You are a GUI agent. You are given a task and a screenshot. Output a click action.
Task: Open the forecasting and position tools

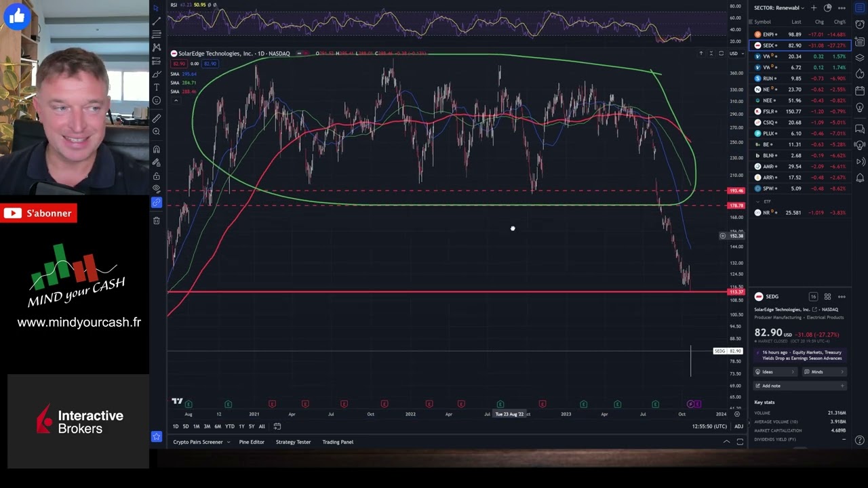click(x=157, y=61)
